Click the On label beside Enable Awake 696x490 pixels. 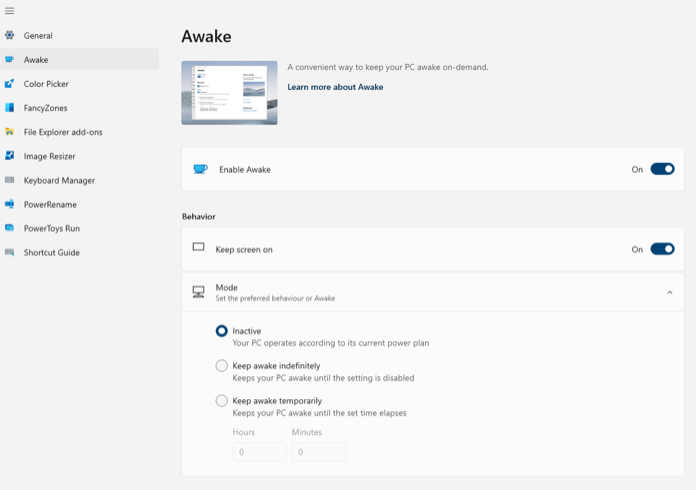pyautogui.click(x=637, y=170)
